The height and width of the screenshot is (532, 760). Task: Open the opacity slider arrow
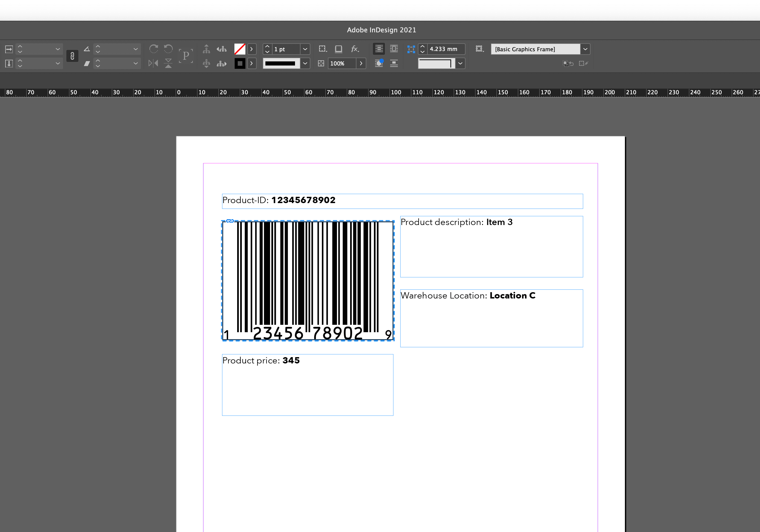pyautogui.click(x=361, y=64)
